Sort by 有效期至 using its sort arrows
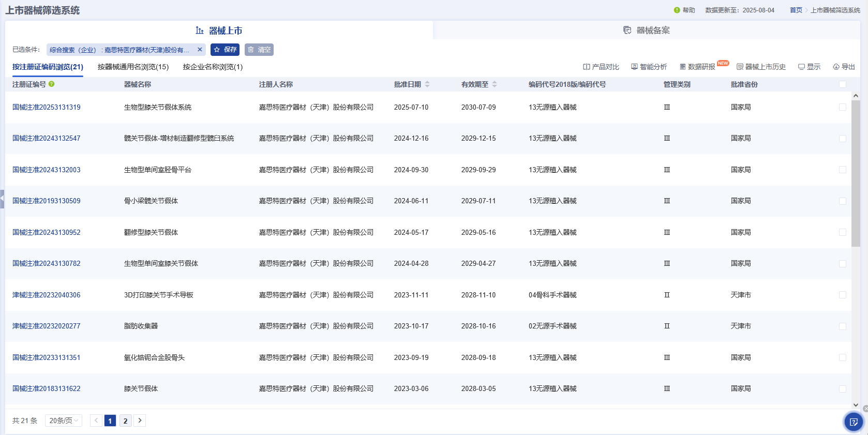Viewport: 868px width, 435px height. point(495,84)
